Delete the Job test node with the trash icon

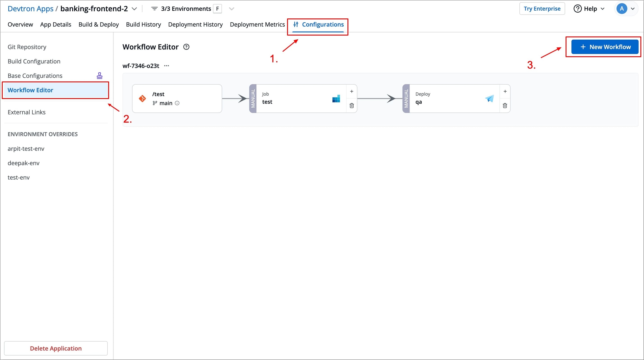click(352, 106)
